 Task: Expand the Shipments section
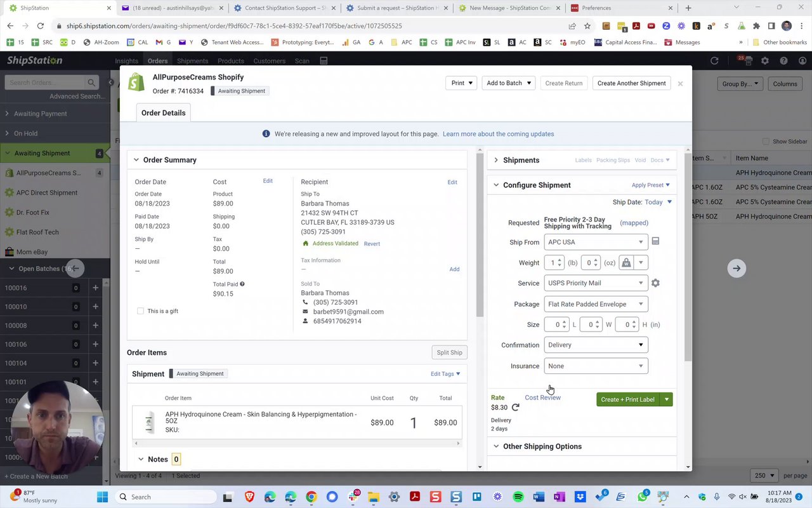496,160
